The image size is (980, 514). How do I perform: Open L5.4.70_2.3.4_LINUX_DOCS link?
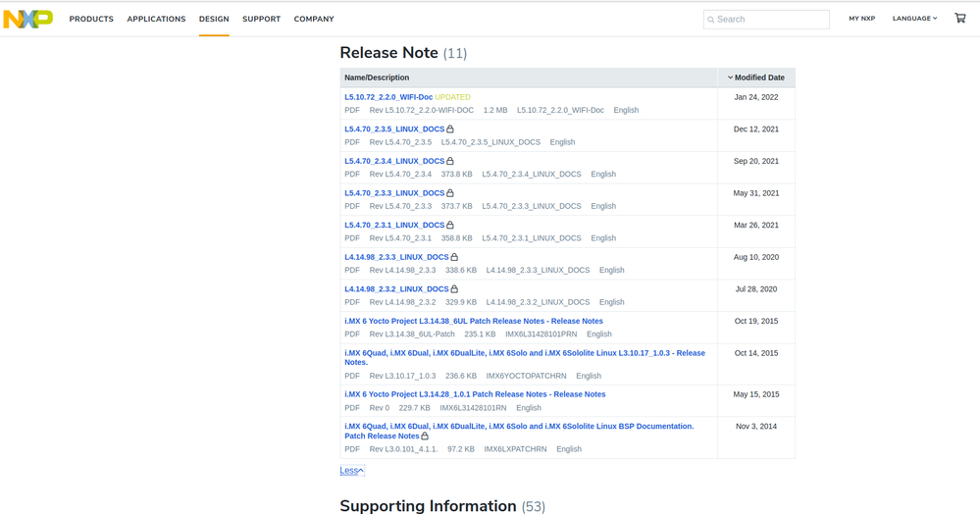pos(394,161)
